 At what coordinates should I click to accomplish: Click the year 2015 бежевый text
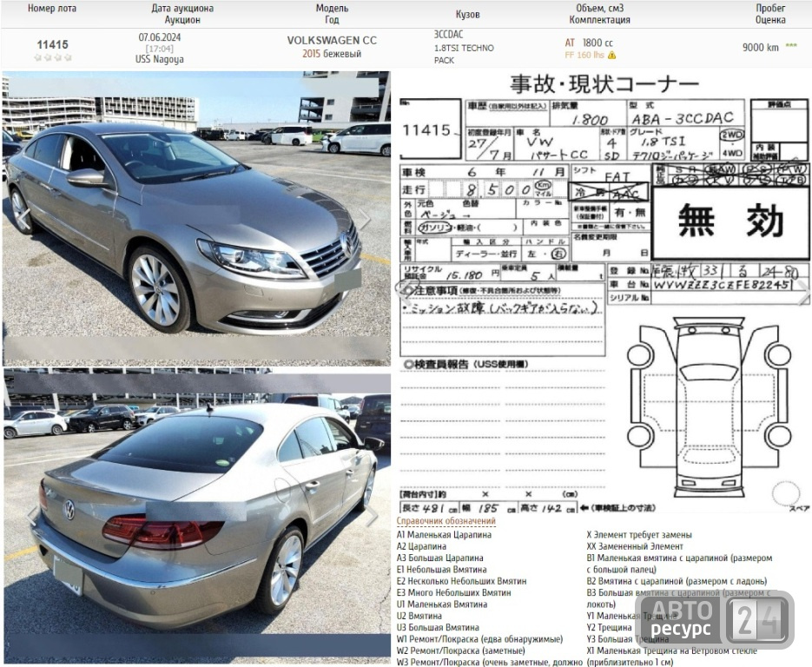coord(332,54)
